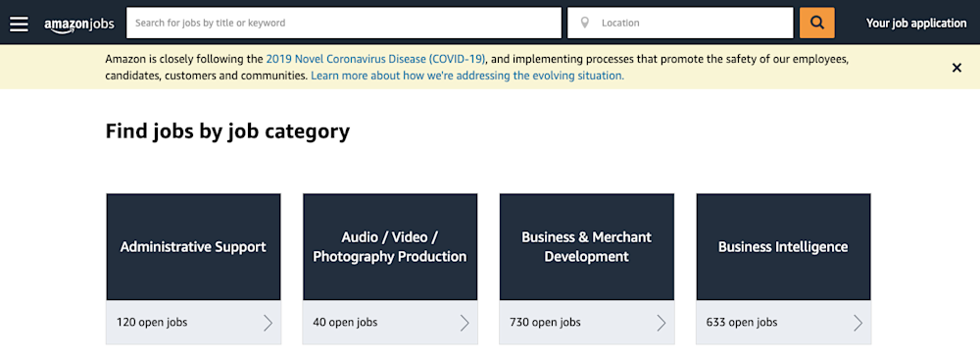Click chevron next to 40 open jobs

click(465, 323)
